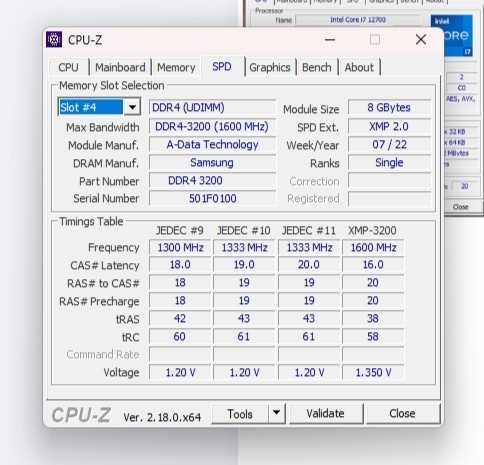Select the Slot #4 combo box field
Screen dimensions: 484x465
99,107
